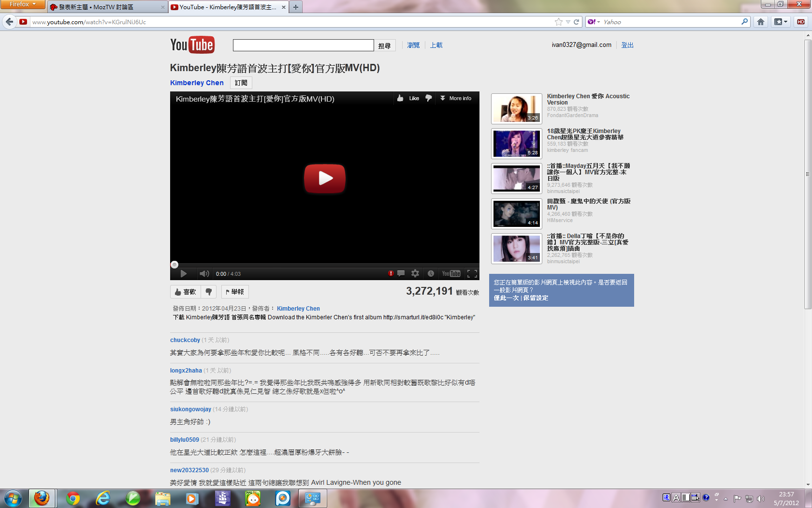812x508 pixels.
Task: Open the Mayday 五月天 video thumbnail
Action: pos(517,178)
